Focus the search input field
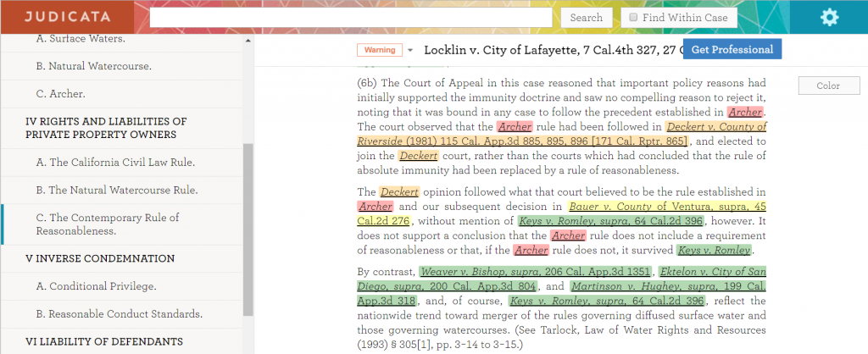This screenshot has height=354, width=868. 351,18
